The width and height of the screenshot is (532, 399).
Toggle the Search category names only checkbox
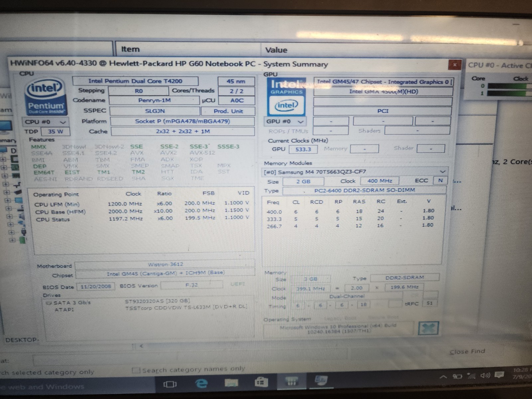(136, 370)
